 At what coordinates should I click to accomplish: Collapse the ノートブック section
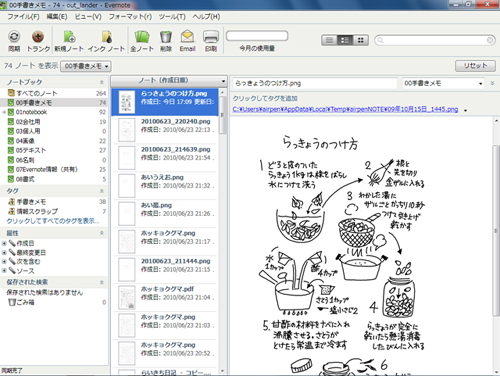[x=102, y=82]
